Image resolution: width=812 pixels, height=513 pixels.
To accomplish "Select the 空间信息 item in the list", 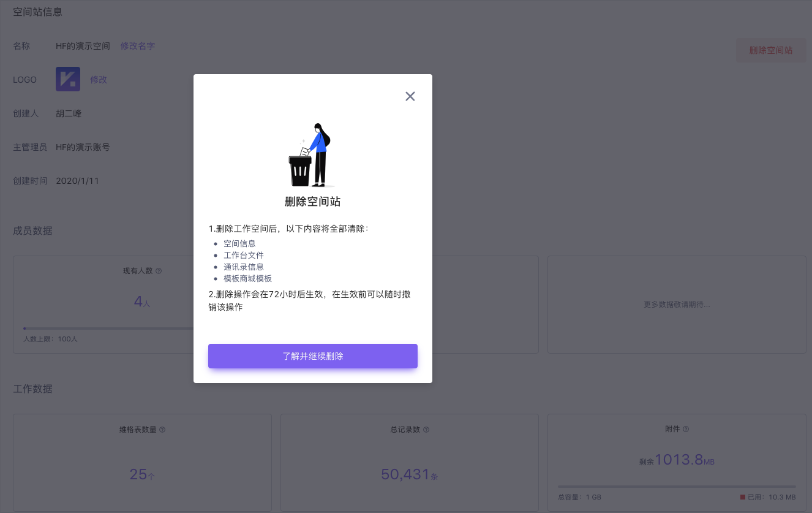I will coord(239,243).
